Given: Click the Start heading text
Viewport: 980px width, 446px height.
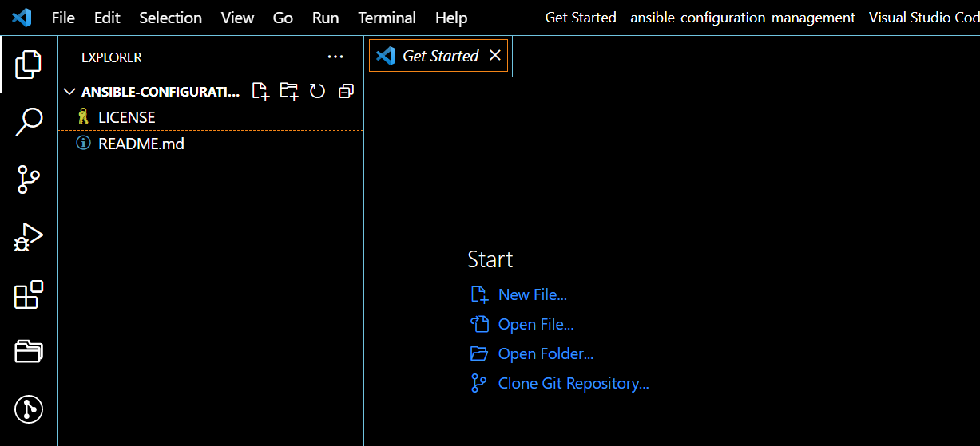Looking at the screenshot, I should pos(490,259).
